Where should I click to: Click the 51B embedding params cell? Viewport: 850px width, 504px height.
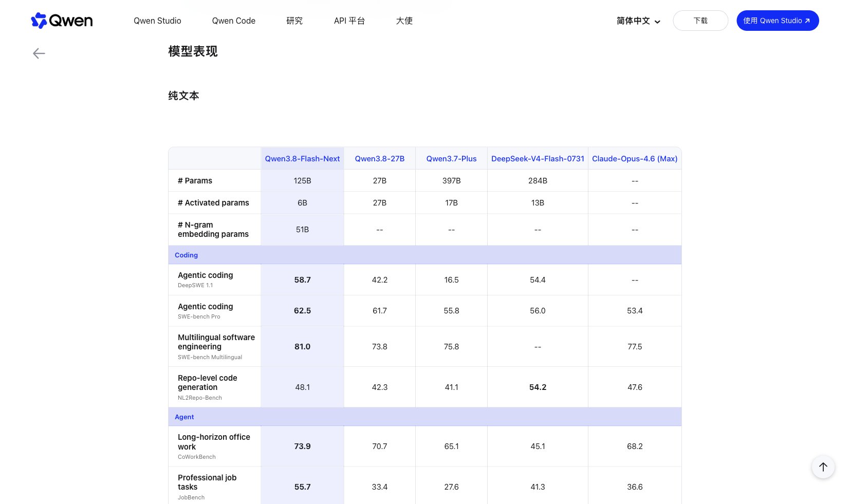tap(302, 230)
